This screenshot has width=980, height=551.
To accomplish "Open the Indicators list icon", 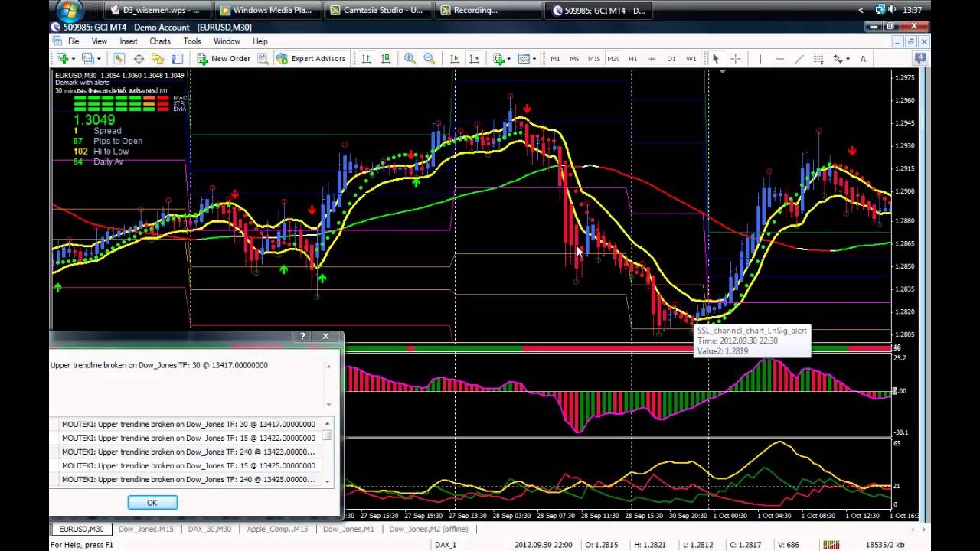I will pos(499,59).
